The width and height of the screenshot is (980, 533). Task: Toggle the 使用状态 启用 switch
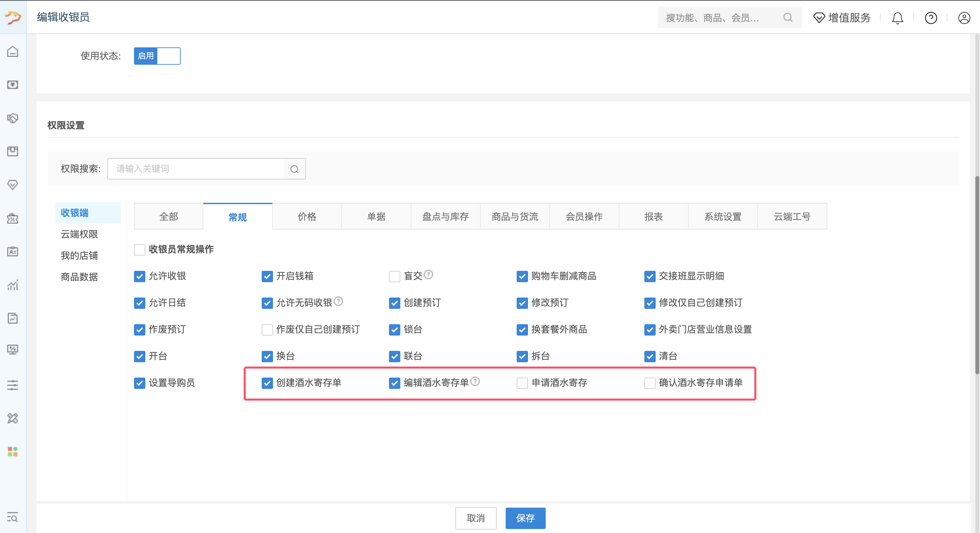click(x=157, y=56)
